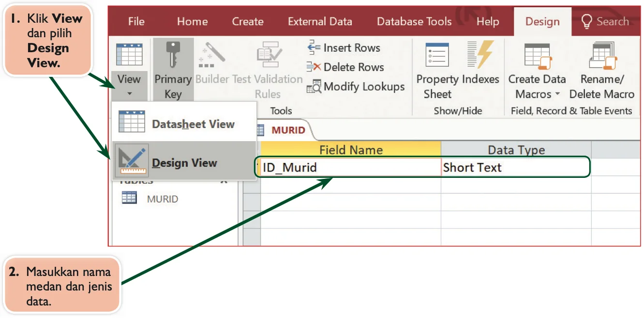Click the Field Name column header

coord(351,150)
